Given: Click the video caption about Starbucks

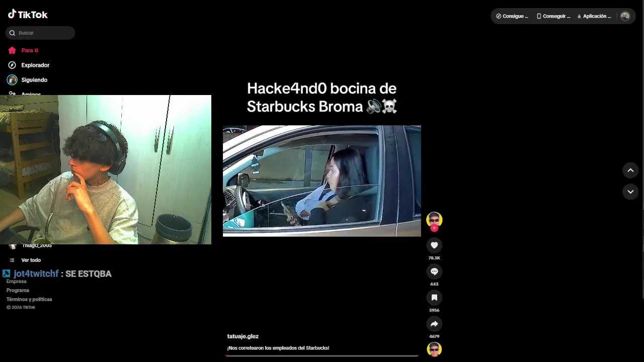Looking at the screenshot, I should pos(278,348).
